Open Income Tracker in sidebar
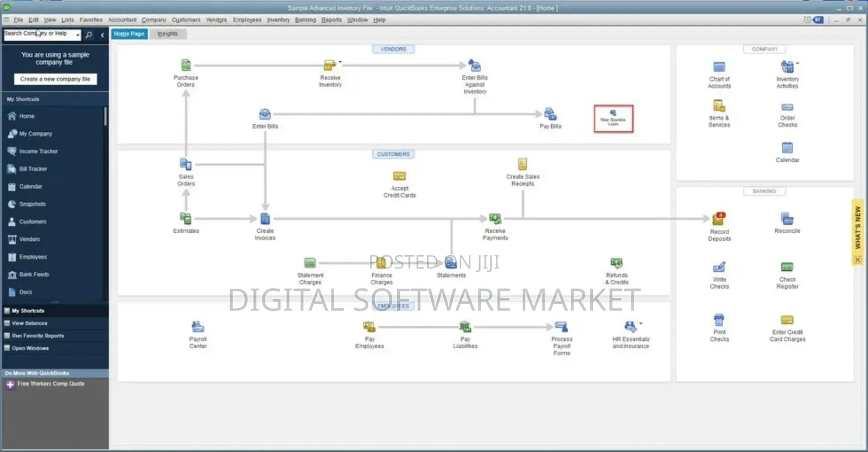Screen dimensions: 868x452 (x=38, y=151)
